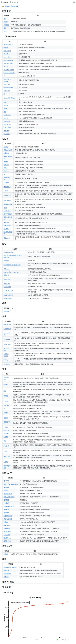Open the Soumith Chintala link

click(x=9, y=70)
